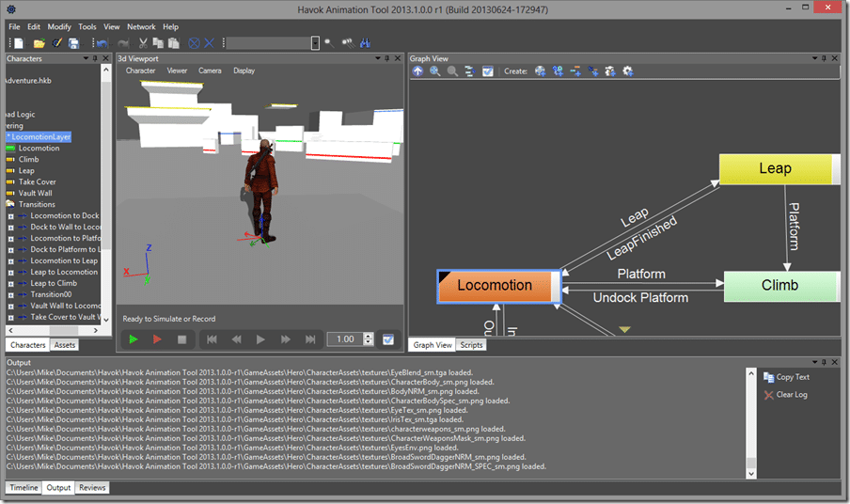Open the File menu
The image size is (850, 504).
tap(14, 26)
